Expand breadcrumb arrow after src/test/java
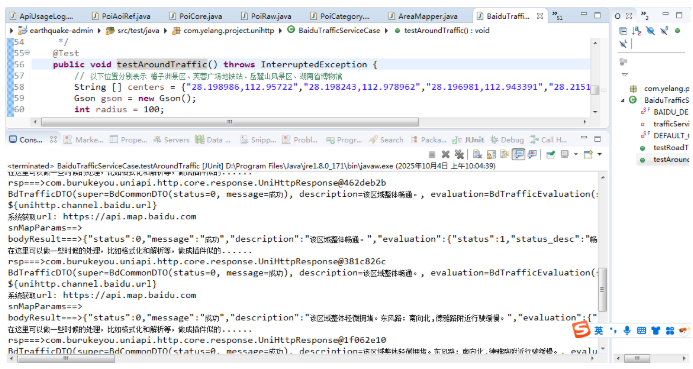693x369 pixels. click(x=166, y=30)
